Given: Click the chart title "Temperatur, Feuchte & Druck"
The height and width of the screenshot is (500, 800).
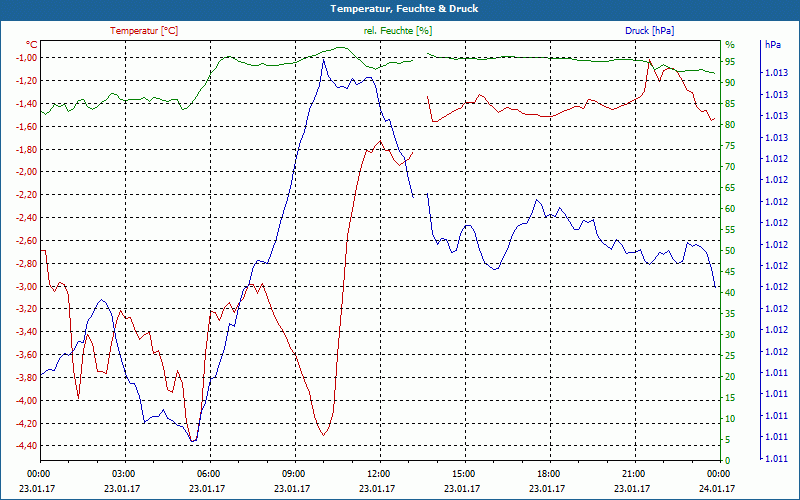Looking at the screenshot, I should click(x=404, y=9).
